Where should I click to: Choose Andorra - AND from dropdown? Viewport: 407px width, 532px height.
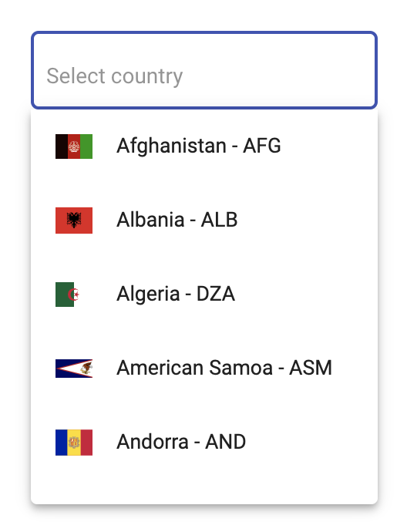point(204,443)
